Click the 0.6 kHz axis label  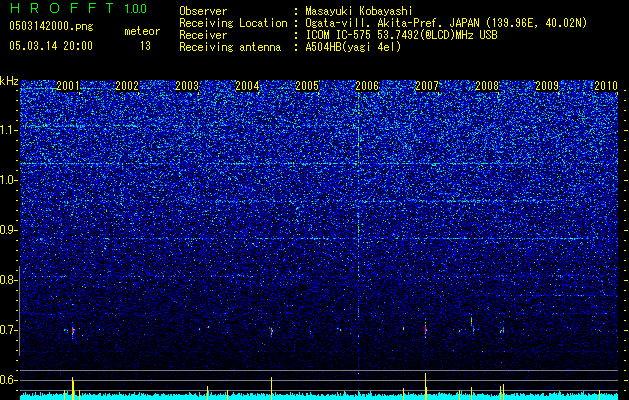click(x=9, y=380)
